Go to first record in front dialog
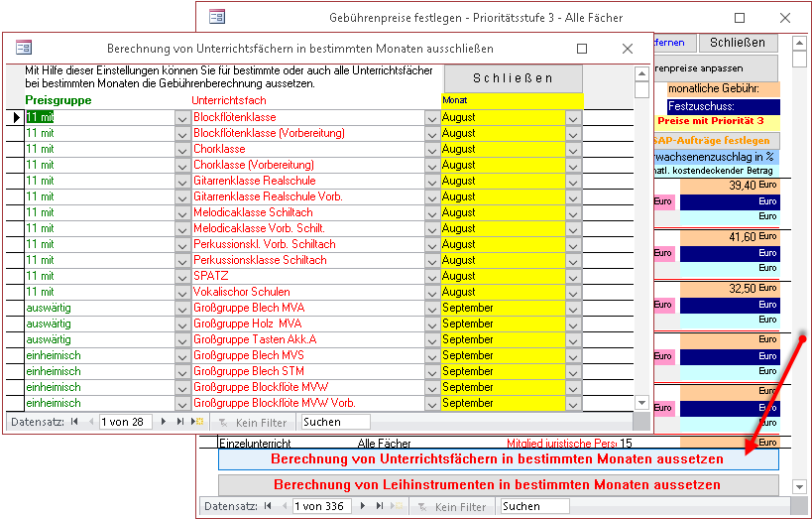Screen dimensions: 812x519 73,422
